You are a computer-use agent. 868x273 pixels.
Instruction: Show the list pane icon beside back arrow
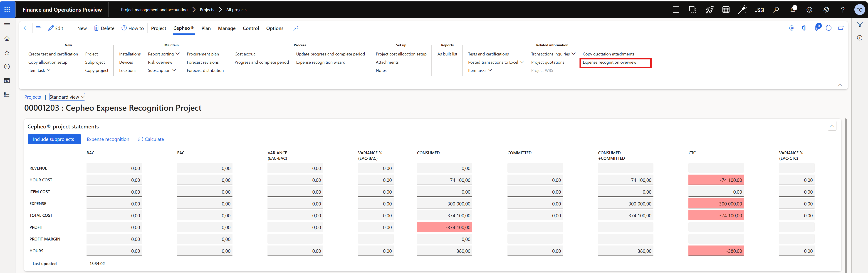click(38, 28)
